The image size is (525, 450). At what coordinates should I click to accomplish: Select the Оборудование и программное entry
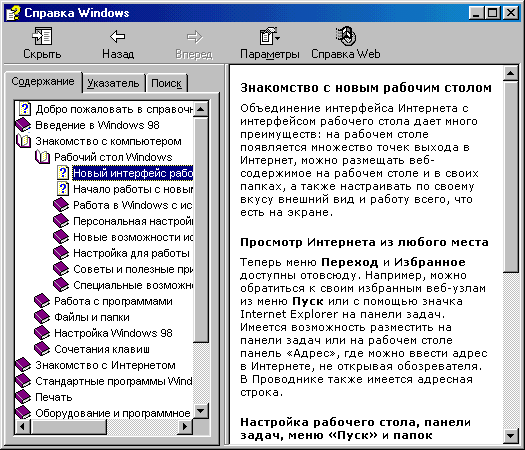113,413
